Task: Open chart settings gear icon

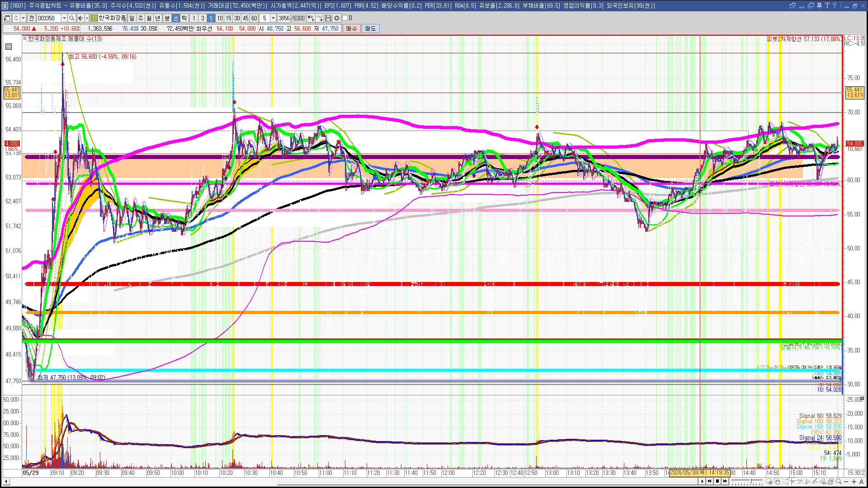Action: (x=337, y=18)
